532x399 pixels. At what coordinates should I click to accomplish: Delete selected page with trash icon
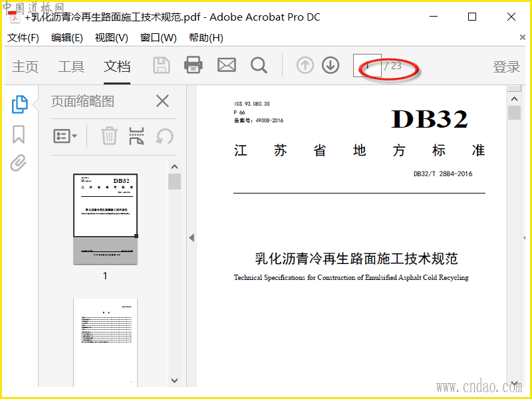click(x=109, y=136)
